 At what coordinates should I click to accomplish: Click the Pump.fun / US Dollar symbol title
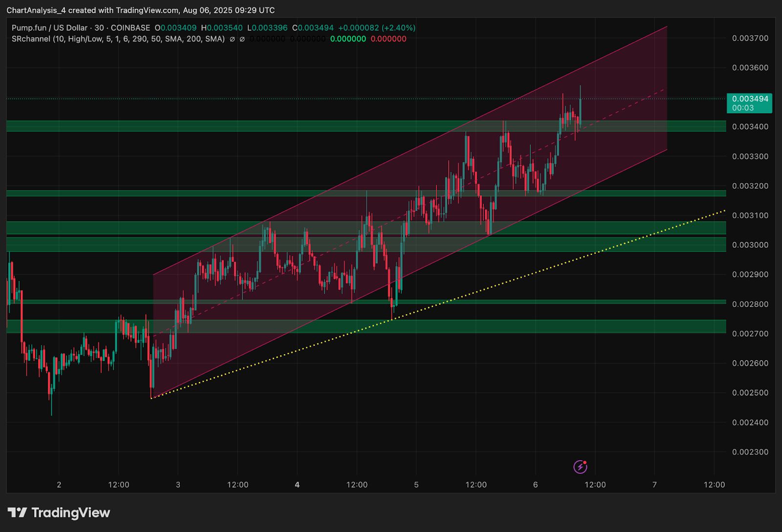coord(49,28)
